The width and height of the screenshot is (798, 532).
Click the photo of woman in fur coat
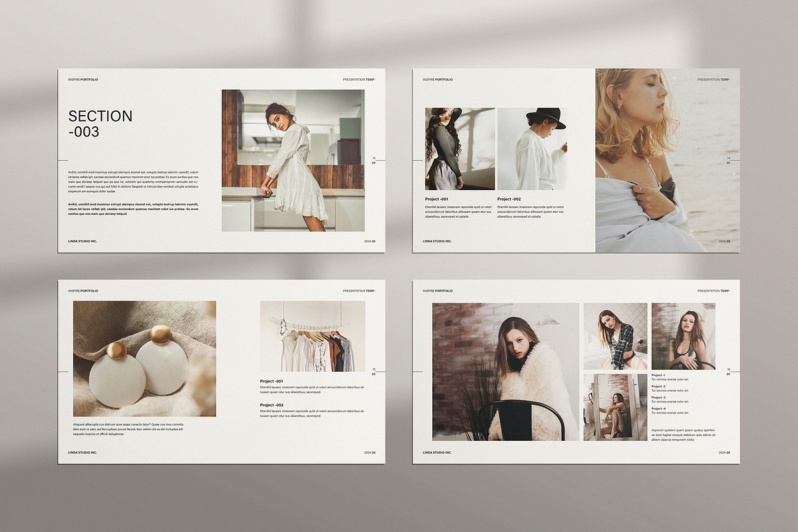click(x=505, y=372)
